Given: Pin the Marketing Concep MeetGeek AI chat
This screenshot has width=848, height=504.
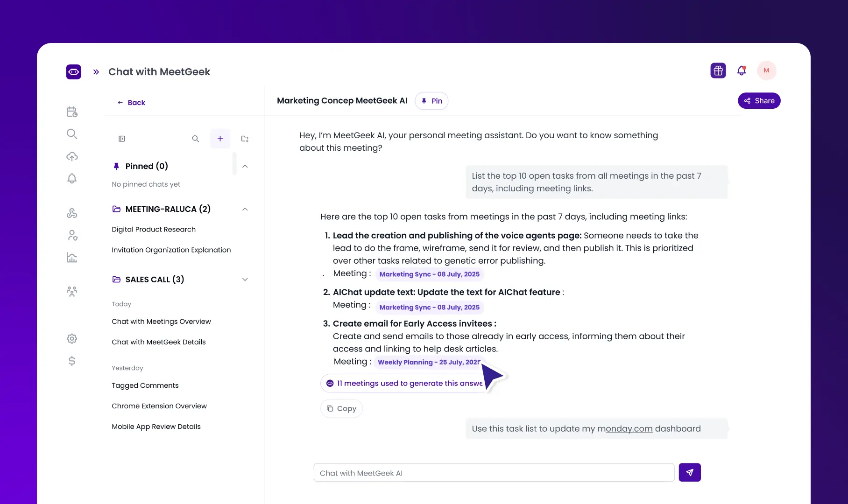Looking at the screenshot, I should pos(431,101).
